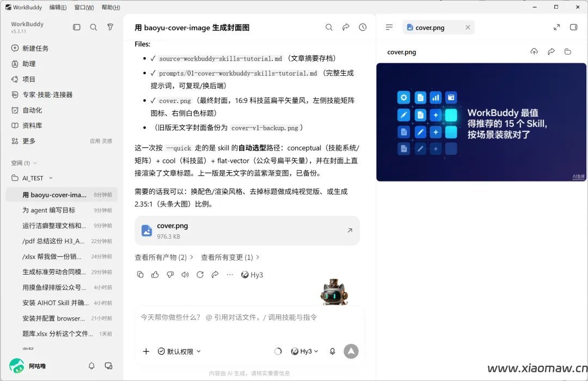Share the conversation from the header

(346, 27)
